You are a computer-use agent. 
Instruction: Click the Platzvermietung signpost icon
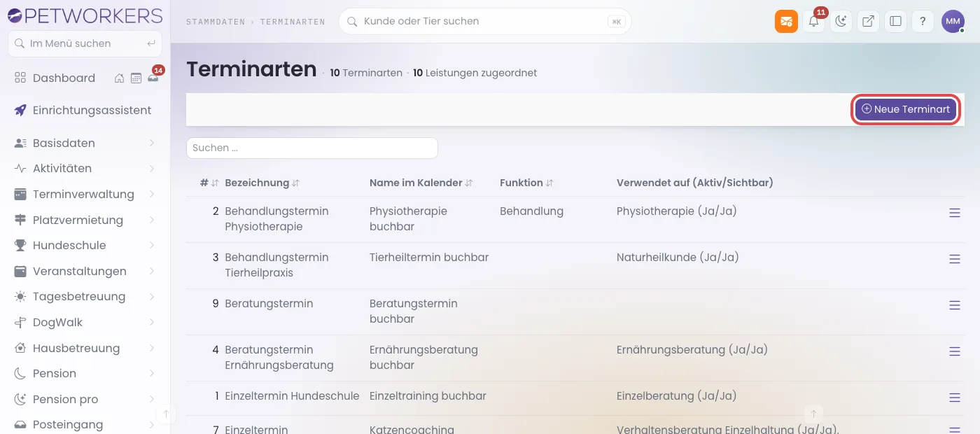pyautogui.click(x=20, y=220)
